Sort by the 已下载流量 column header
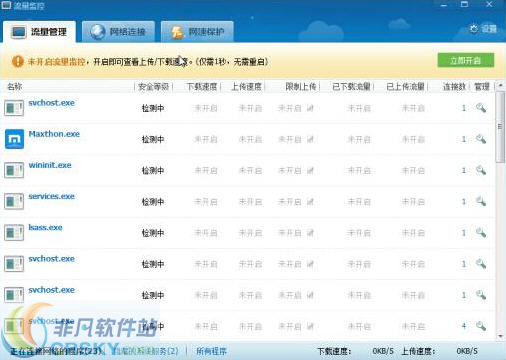This screenshot has height=360, width=506. click(351, 87)
